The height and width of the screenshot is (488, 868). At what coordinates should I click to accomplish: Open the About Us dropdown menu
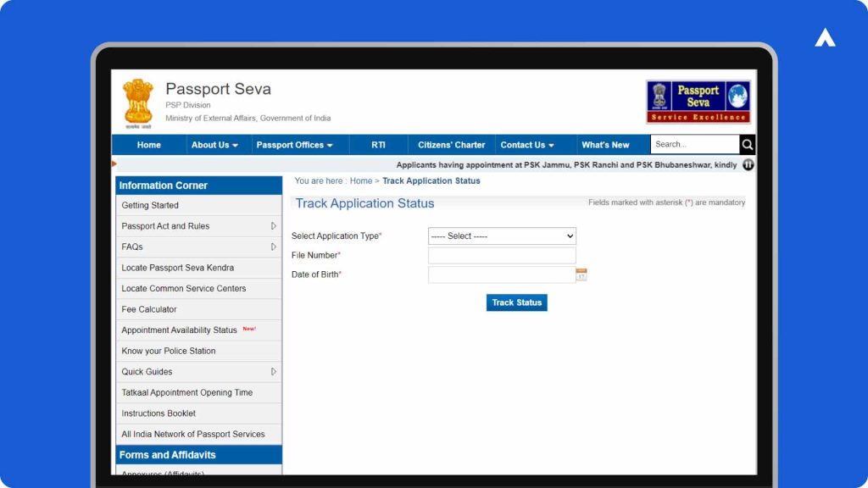[x=215, y=144]
